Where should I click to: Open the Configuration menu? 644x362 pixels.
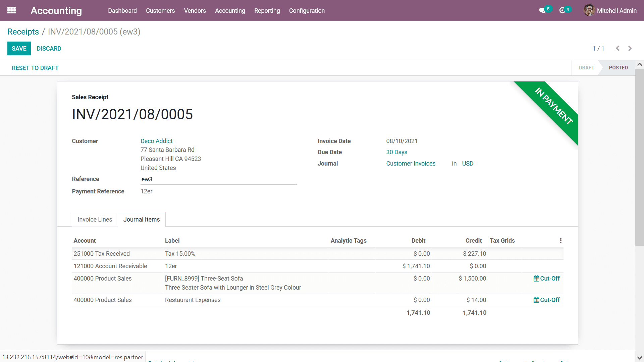click(x=307, y=10)
